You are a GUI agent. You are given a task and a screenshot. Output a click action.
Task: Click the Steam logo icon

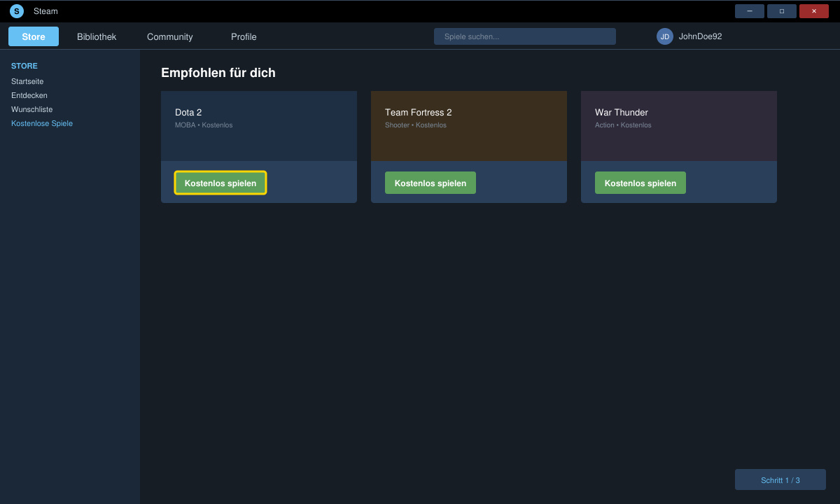17,11
